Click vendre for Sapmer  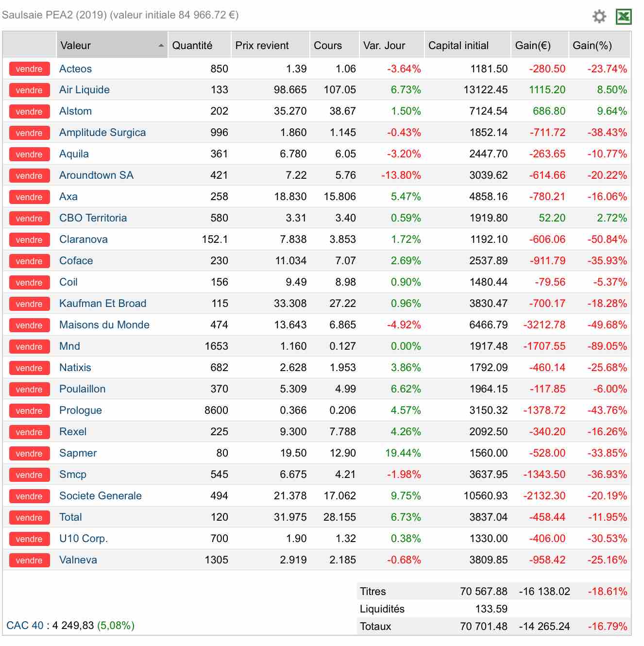(29, 454)
